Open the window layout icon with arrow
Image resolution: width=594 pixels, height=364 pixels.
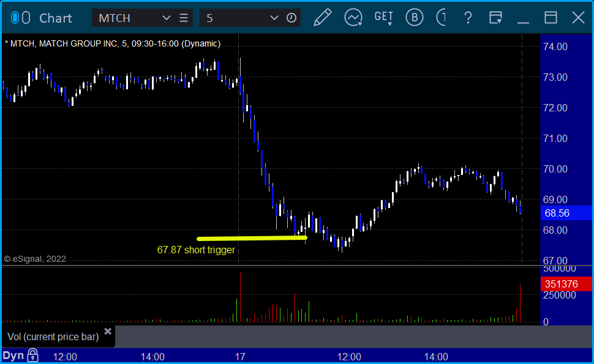pyautogui.click(x=495, y=18)
